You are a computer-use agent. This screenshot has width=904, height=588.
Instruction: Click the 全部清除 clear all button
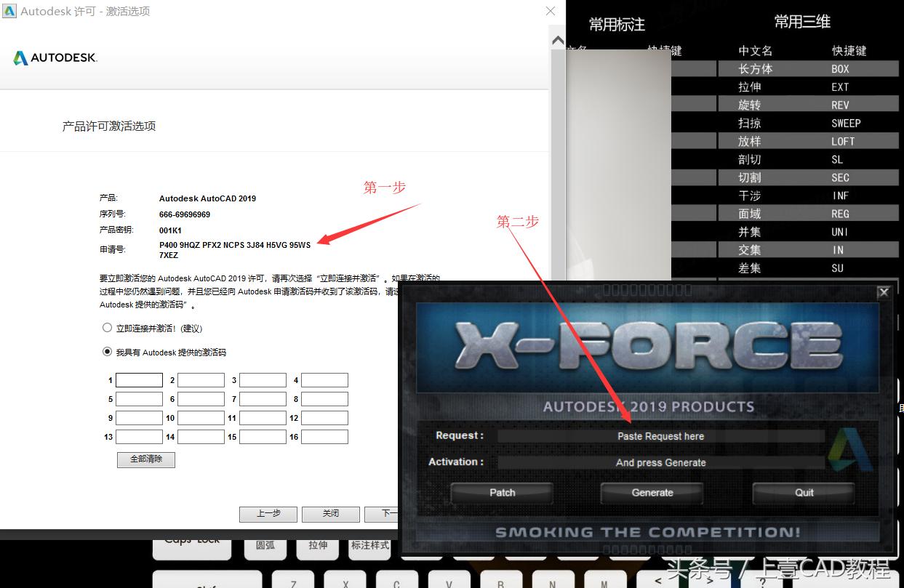click(x=146, y=459)
